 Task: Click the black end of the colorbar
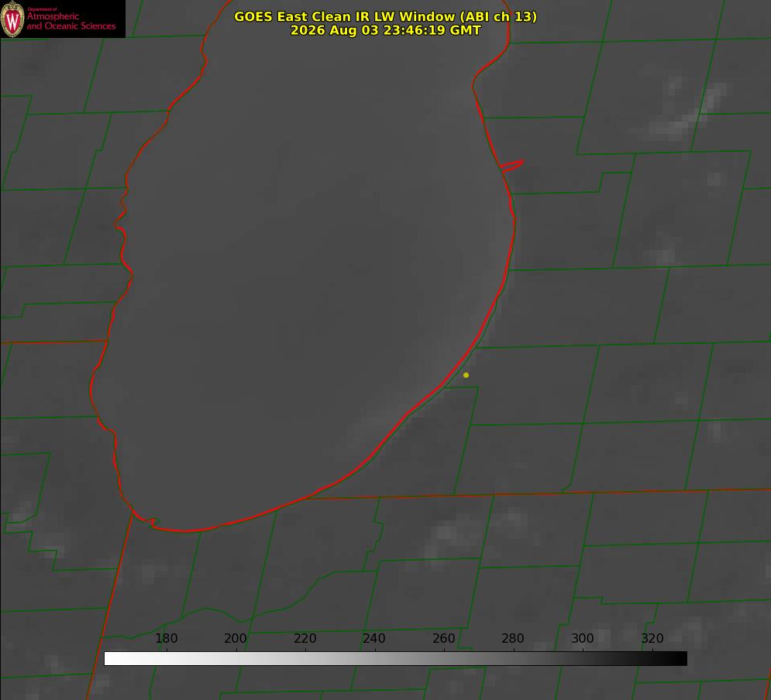click(677, 659)
